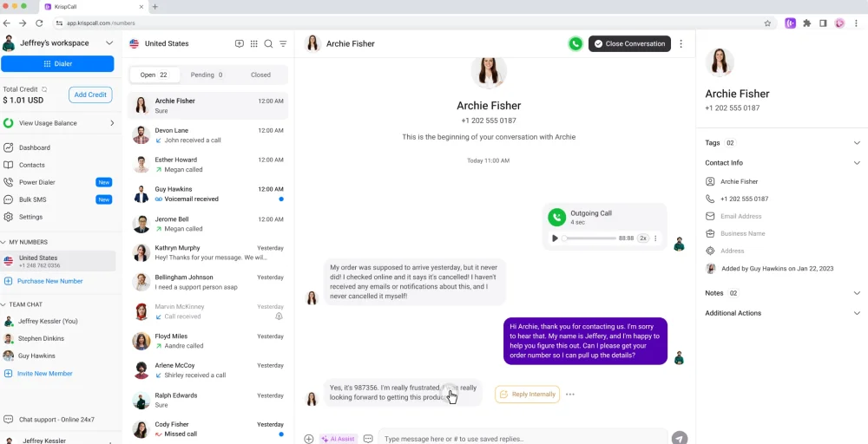Open Chat support - Online 24x7
The image size is (868, 444).
pyautogui.click(x=58, y=420)
